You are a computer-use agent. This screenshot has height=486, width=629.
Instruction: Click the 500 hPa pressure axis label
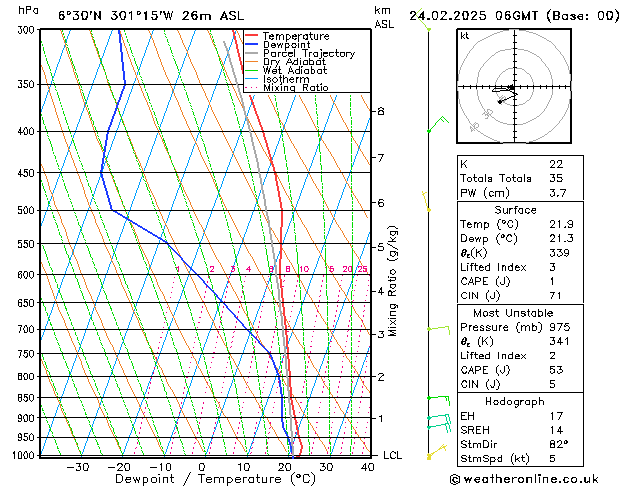click(26, 211)
